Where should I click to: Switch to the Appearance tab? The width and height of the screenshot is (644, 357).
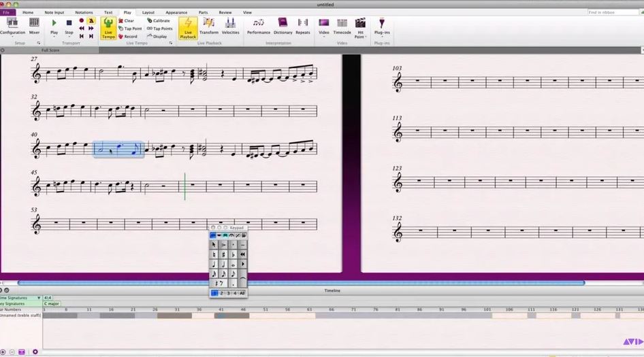[x=176, y=12]
